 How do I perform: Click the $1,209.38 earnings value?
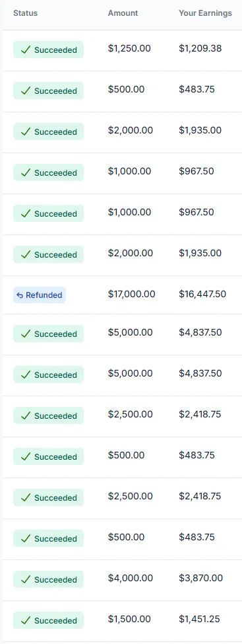tap(200, 48)
